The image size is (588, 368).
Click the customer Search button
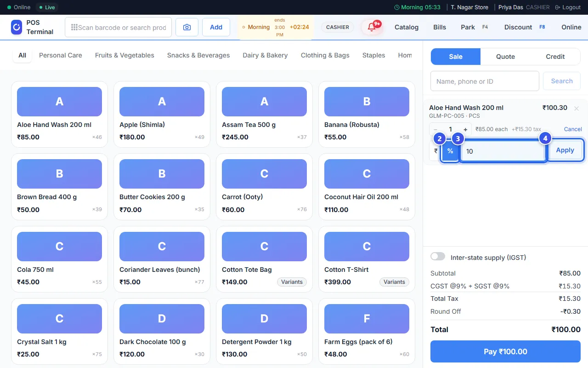pos(562,81)
